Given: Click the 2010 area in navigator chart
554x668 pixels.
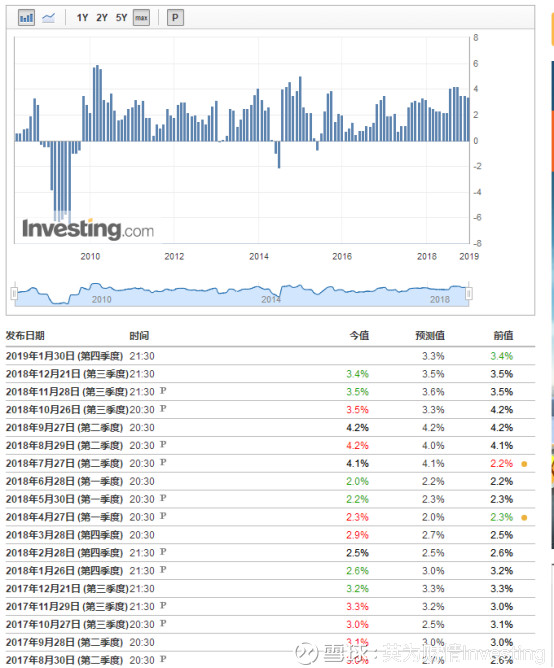Looking at the screenshot, I should point(101,299).
